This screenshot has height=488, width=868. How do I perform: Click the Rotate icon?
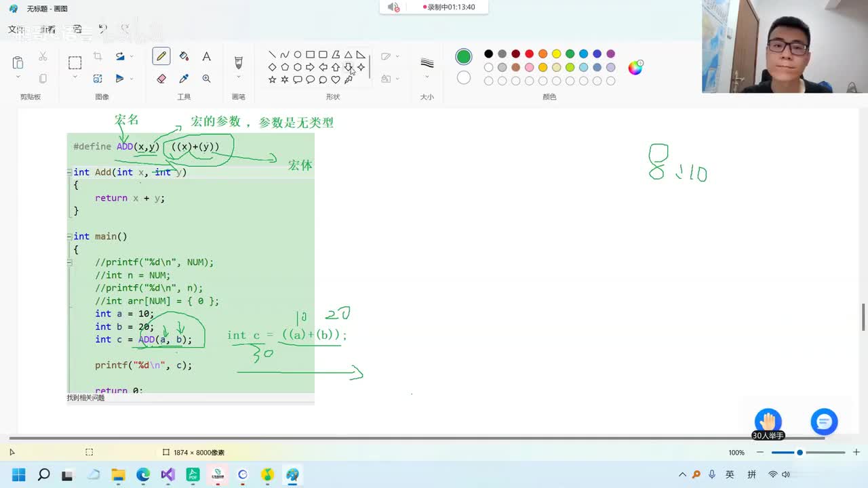(x=120, y=56)
